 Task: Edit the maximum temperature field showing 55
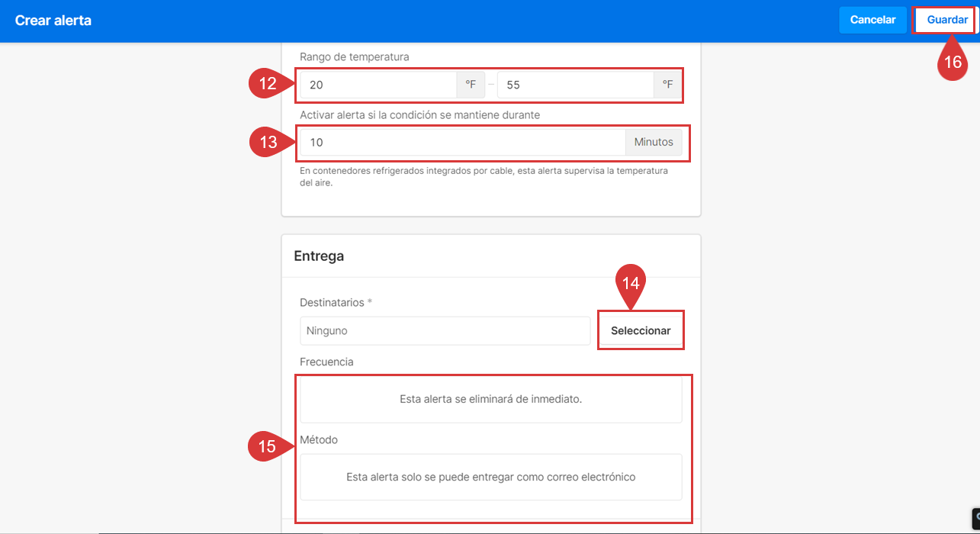(575, 85)
